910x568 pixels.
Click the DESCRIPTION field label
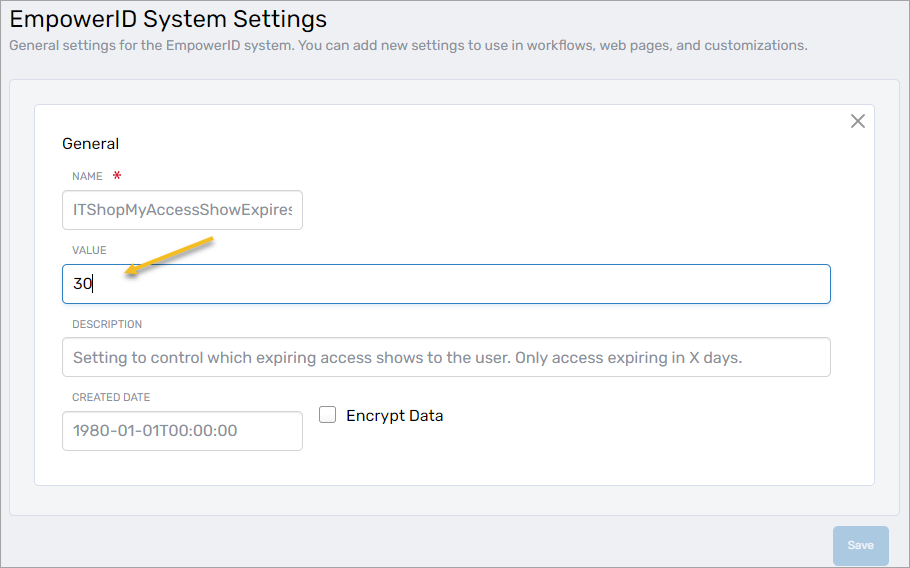(x=107, y=324)
